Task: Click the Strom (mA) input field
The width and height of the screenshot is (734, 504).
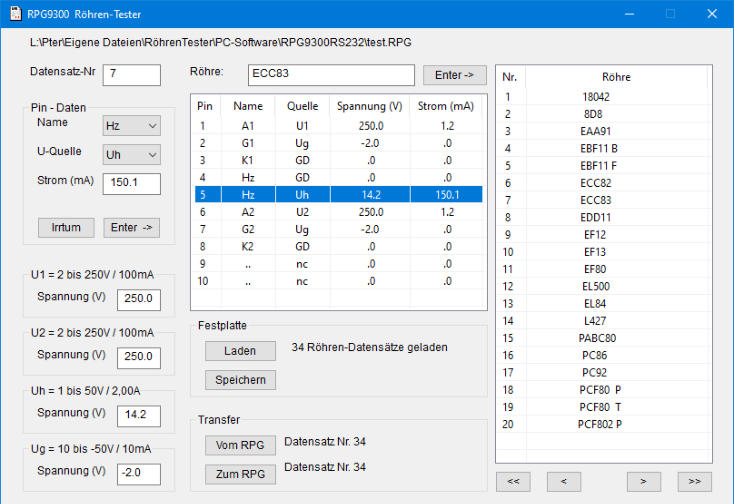Action: tap(132, 183)
